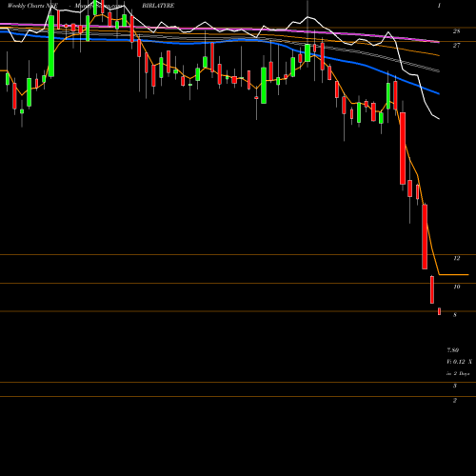
Task: Click the price axis label 10
Action: [x=456, y=287]
